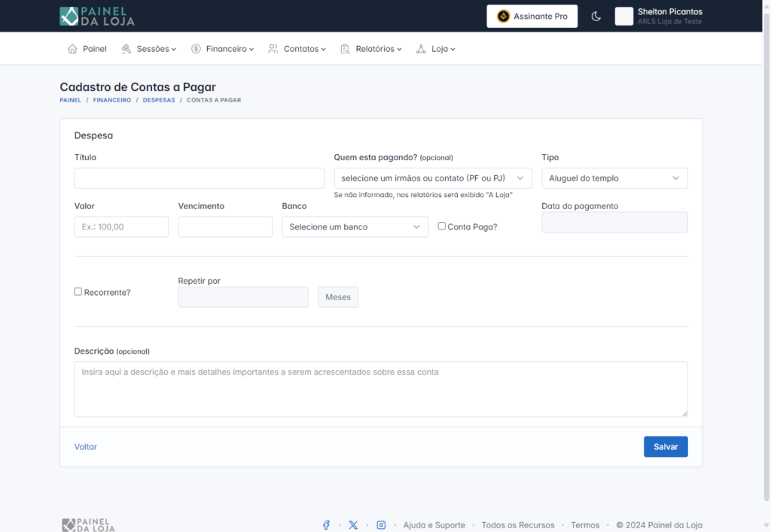Click the CONTAS A PAGAR breadcrumb text

[214, 100]
